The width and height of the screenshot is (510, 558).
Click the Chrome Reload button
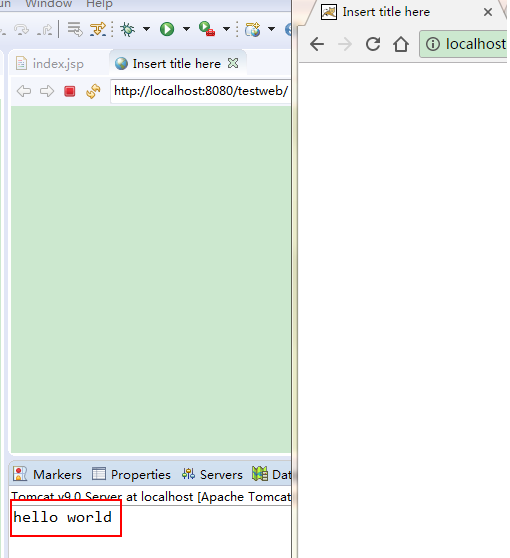click(373, 44)
